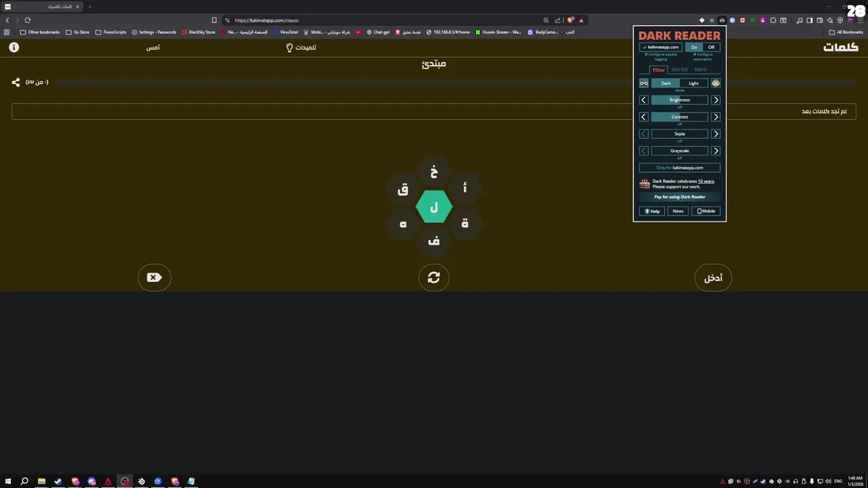Click the info icon in game header
Screen dimensions: 868x488
coord(14,47)
